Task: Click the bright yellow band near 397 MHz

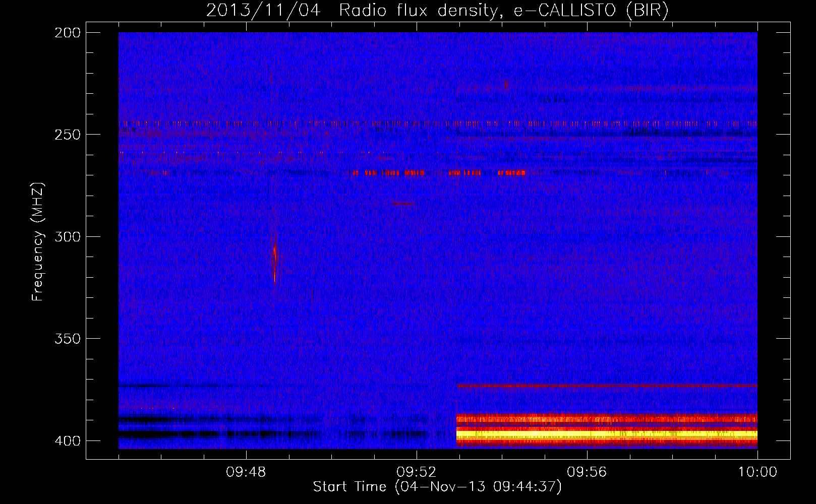Action: point(607,434)
